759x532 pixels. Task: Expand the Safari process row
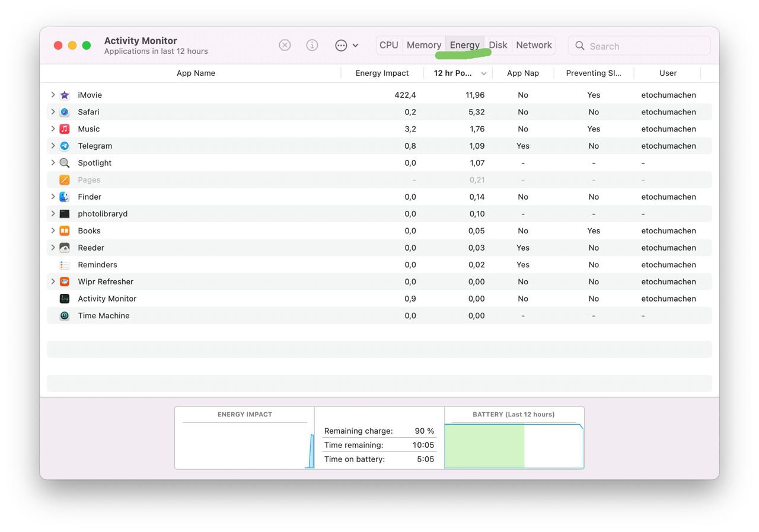pos(53,112)
